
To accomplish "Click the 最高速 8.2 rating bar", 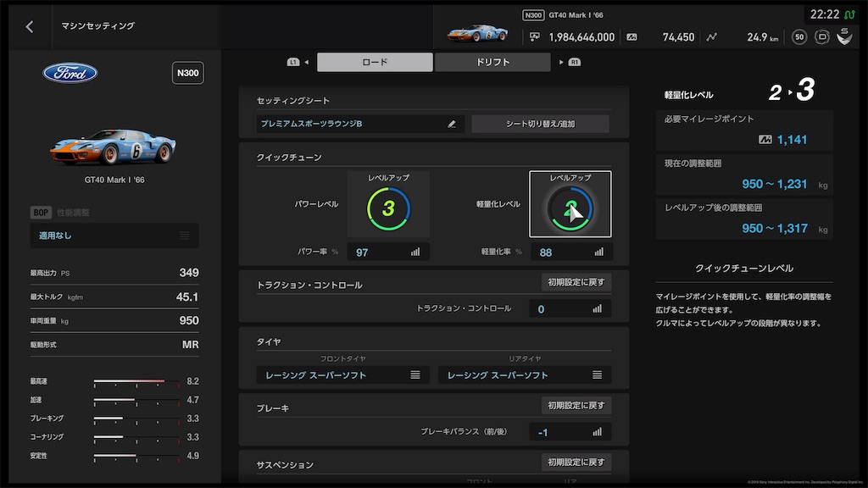I will point(136,381).
